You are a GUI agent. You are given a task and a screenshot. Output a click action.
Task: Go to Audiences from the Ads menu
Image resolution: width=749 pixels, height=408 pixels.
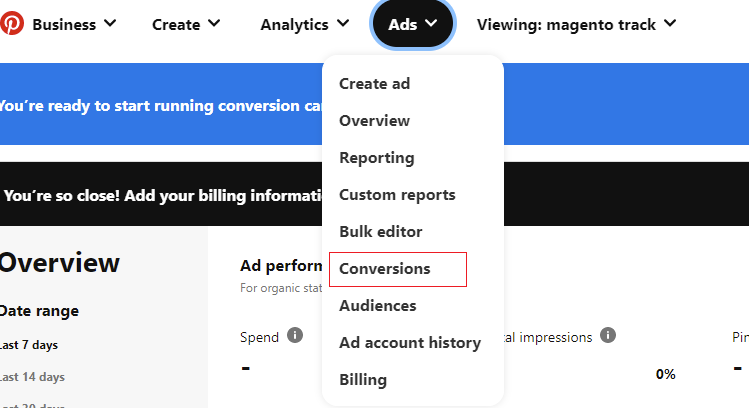click(x=377, y=306)
